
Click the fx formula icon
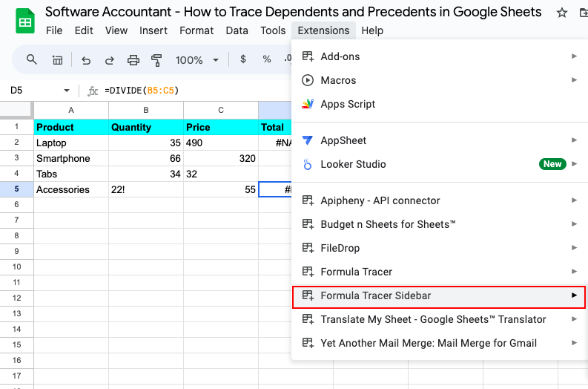92,91
